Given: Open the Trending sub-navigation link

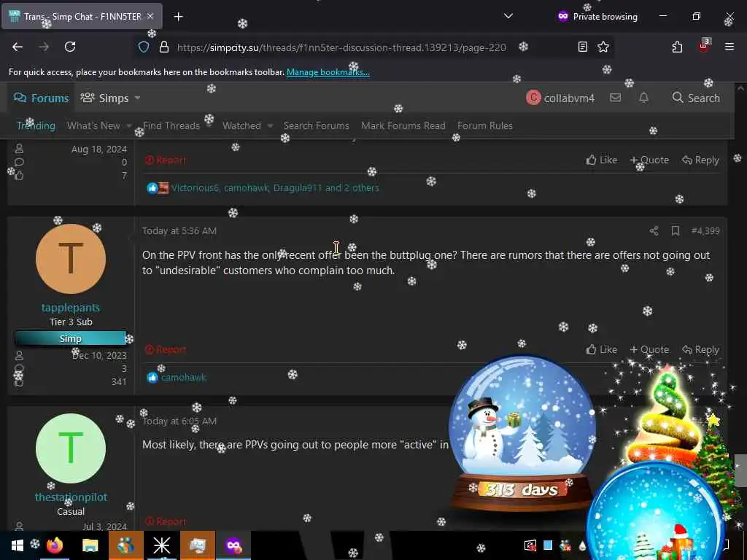Looking at the screenshot, I should tap(36, 125).
